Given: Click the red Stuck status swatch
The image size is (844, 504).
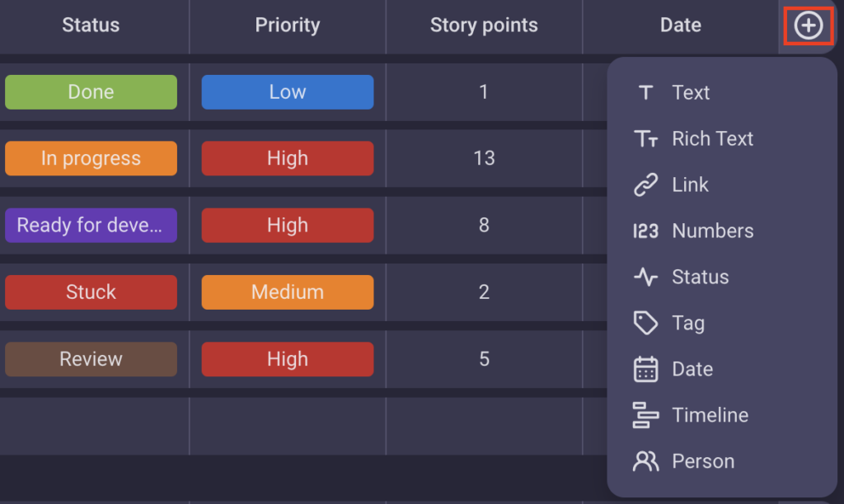Looking at the screenshot, I should pyautogui.click(x=91, y=292).
